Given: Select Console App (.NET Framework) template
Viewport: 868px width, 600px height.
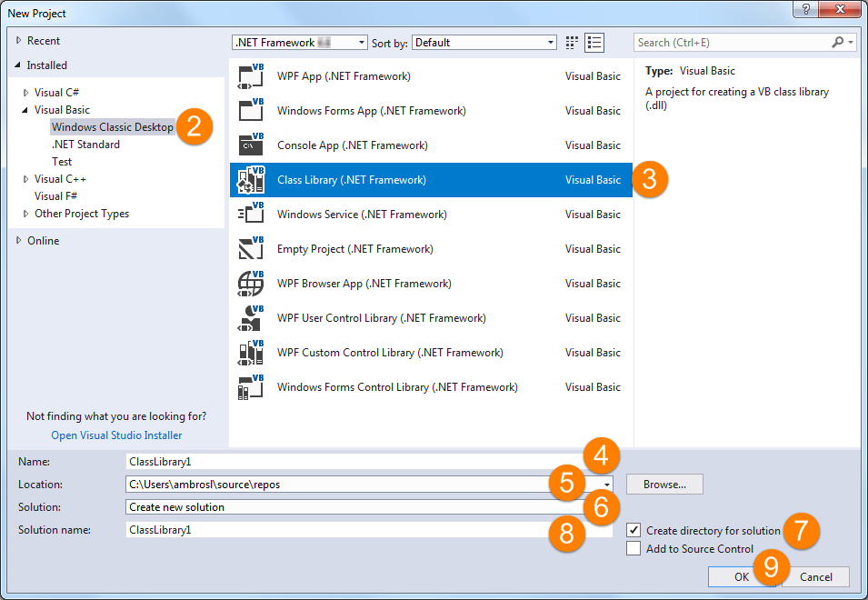Looking at the screenshot, I should (x=431, y=145).
